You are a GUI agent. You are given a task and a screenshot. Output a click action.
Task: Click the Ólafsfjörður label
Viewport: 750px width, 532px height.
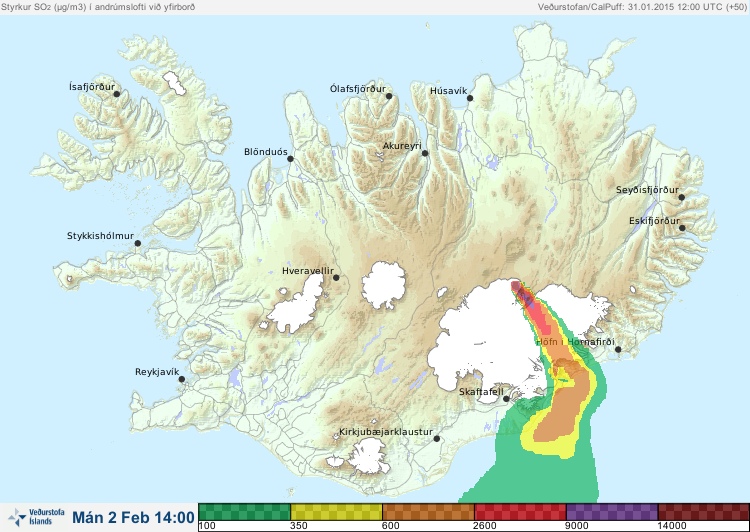(x=358, y=89)
